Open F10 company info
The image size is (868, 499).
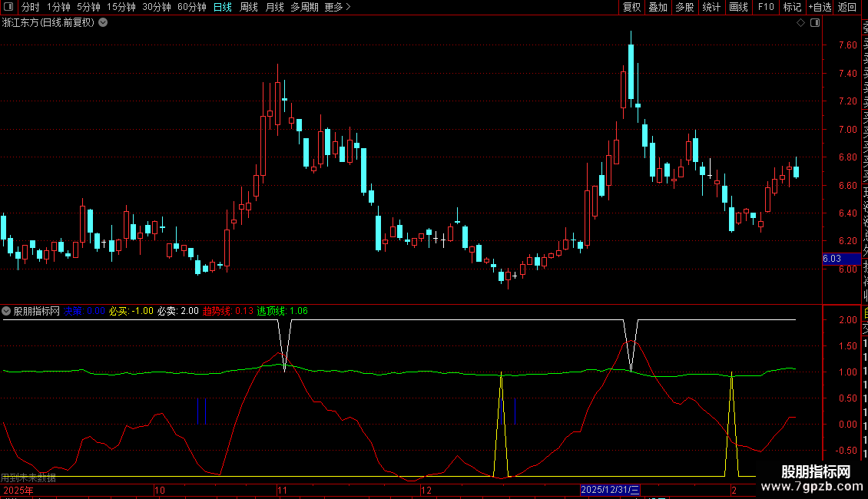point(766,7)
